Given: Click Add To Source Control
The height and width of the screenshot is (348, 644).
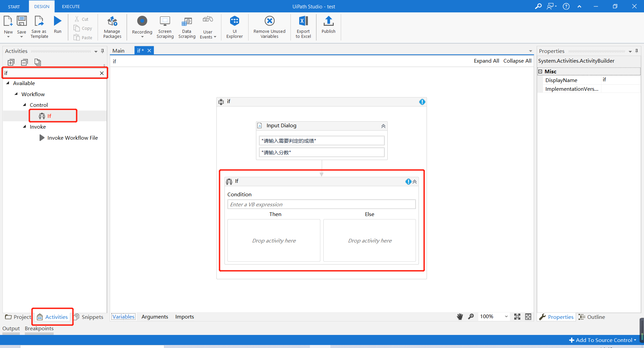Looking at the screenshot, I should (x=602, y=340).
